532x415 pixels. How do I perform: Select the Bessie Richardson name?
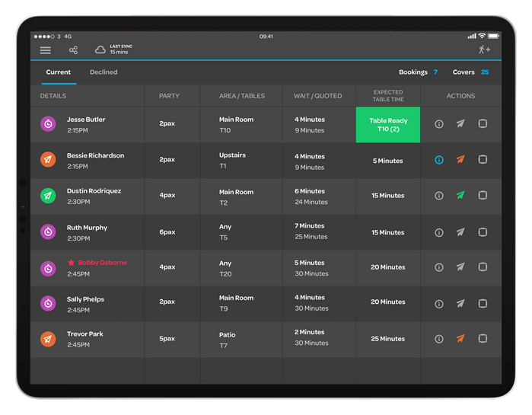point(95,155)
